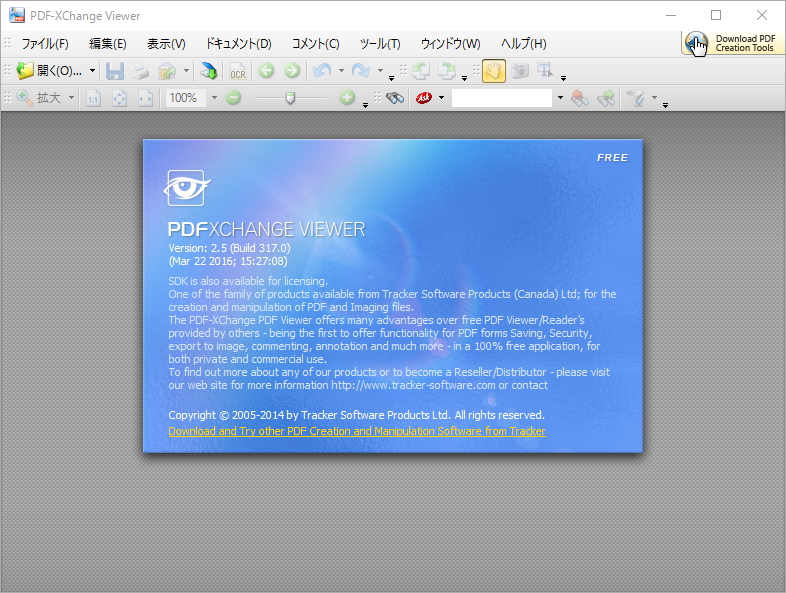The height and width of the screenshot is (593, 786).
Task: Expand the zoom percentage dropdown arrow
Action: click(x=214, y=98)
